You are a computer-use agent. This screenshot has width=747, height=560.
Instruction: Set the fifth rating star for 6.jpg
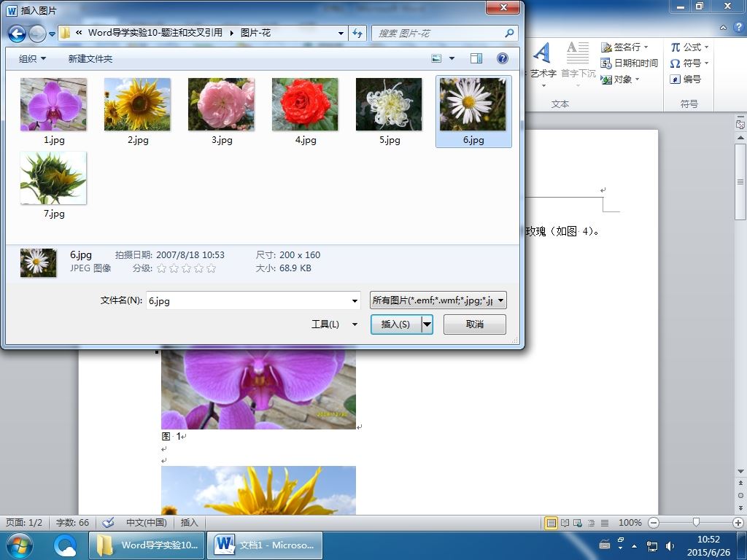point(211,268)
